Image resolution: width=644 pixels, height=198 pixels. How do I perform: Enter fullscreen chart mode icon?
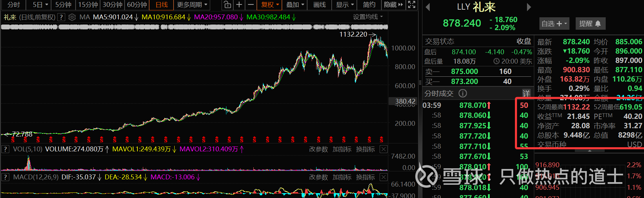(x=411, y=5)
